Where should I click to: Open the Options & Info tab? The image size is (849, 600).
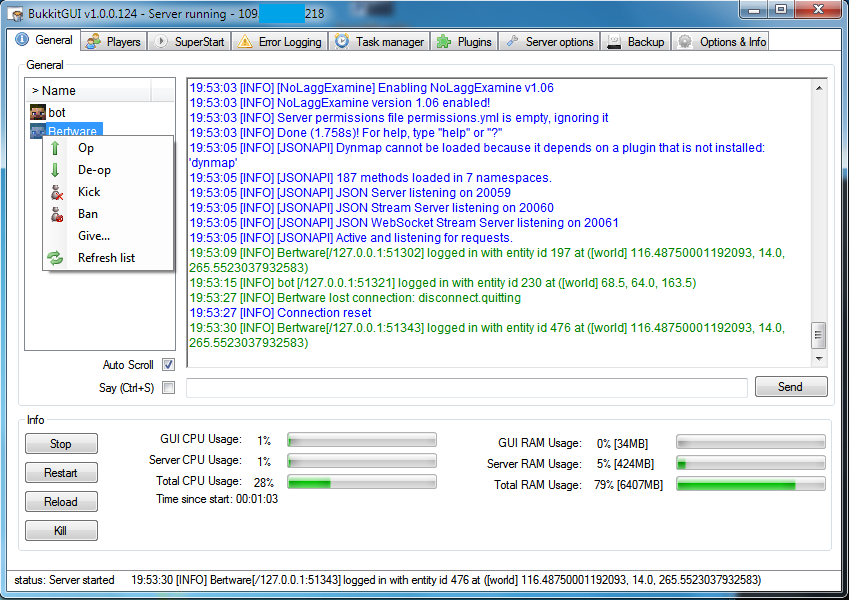point(721,42)
